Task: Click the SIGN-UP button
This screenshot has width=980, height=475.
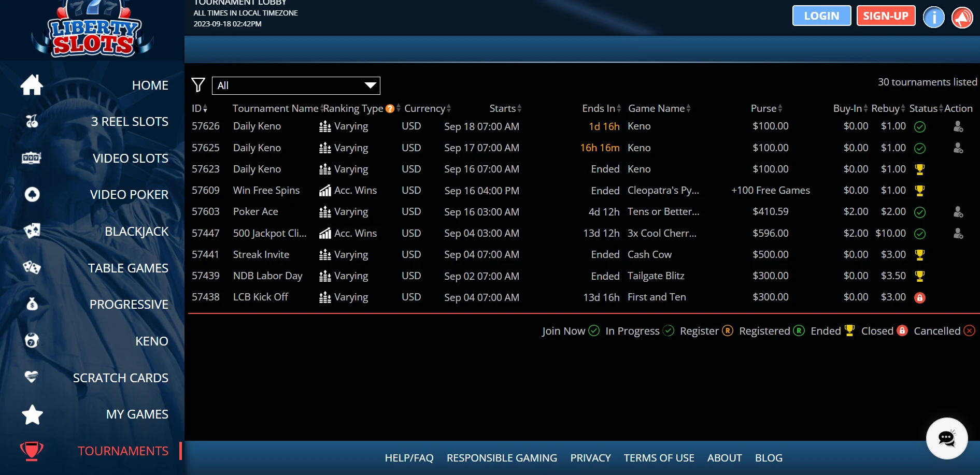Action: 886,16
